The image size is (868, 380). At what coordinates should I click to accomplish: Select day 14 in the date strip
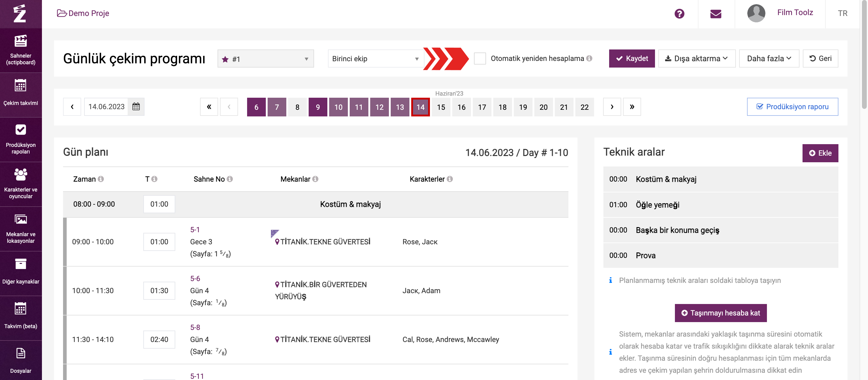pos(421,107)
